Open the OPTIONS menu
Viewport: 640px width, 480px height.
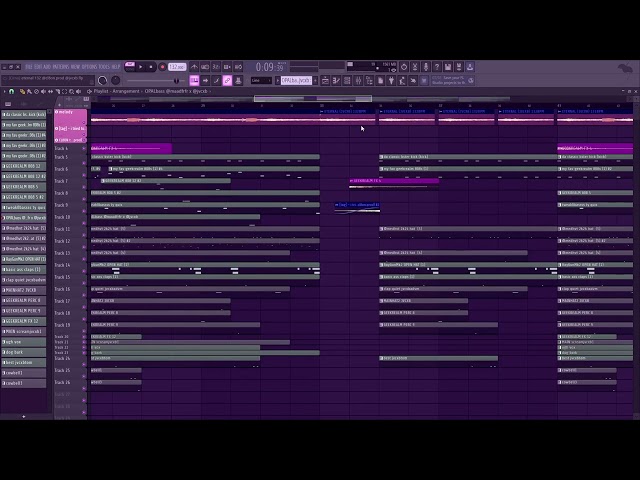point(90,67)
